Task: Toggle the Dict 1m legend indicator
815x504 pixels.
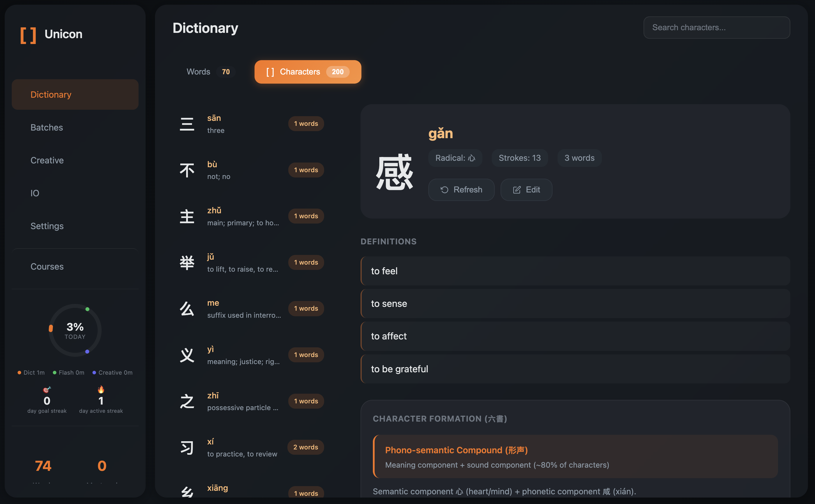Action: pos(31,372)
